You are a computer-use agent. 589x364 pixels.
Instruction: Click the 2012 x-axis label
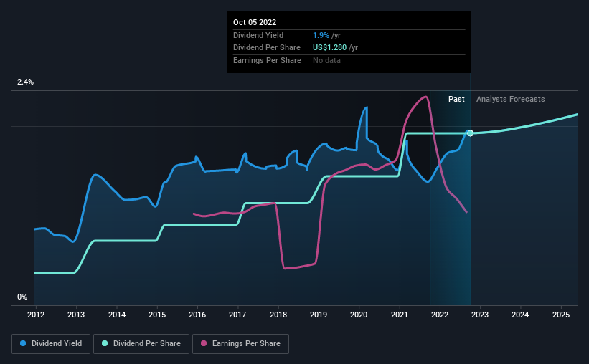click(36, 315)
